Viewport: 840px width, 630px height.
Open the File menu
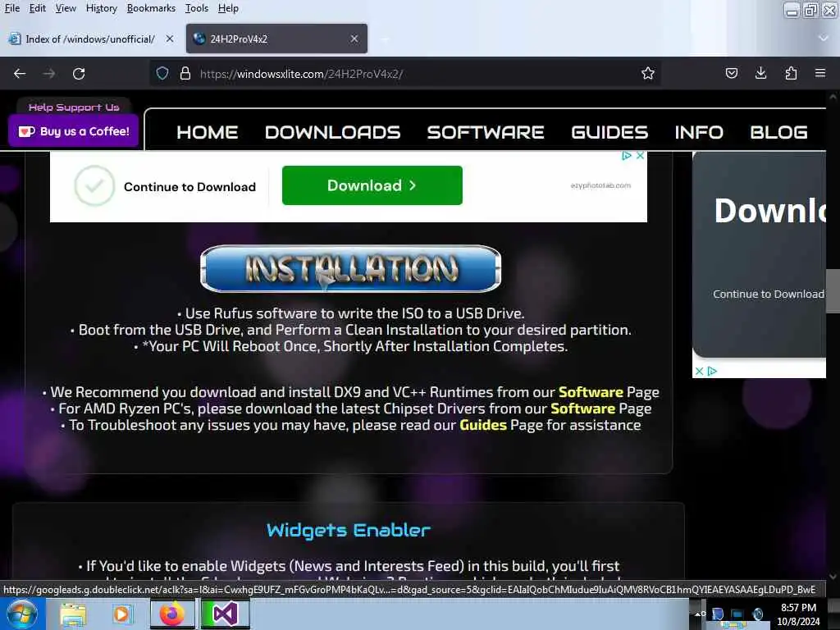pyautogui.click(x=11, y=8)
